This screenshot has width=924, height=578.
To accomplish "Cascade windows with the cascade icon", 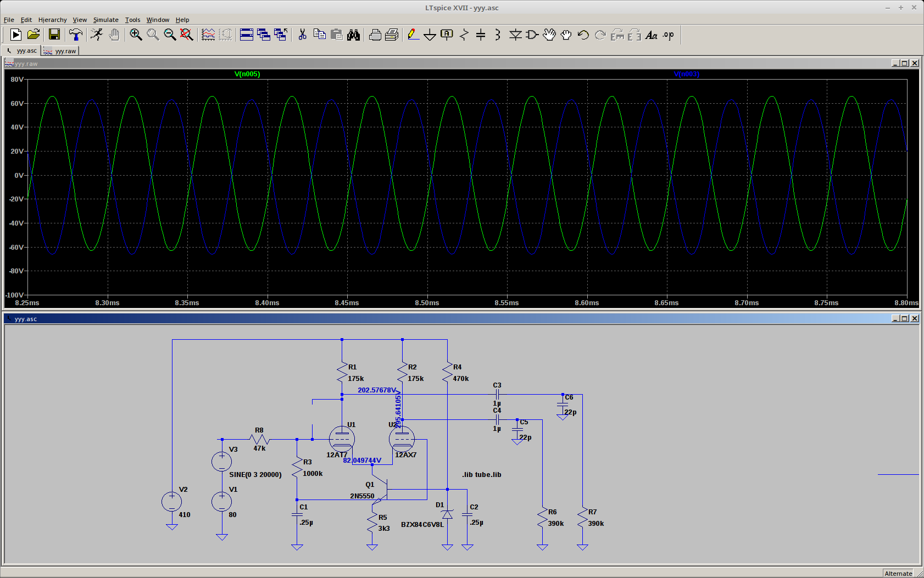I will point(264,35).
